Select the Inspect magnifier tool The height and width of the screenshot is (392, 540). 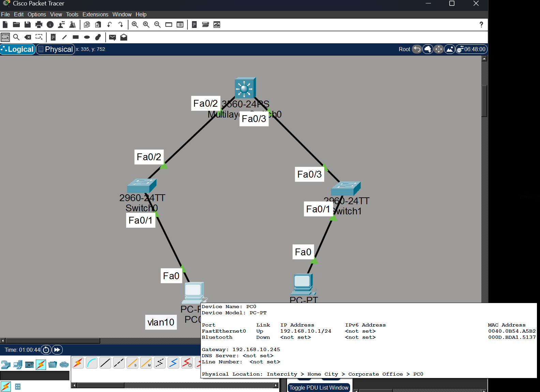coord(16,37)
